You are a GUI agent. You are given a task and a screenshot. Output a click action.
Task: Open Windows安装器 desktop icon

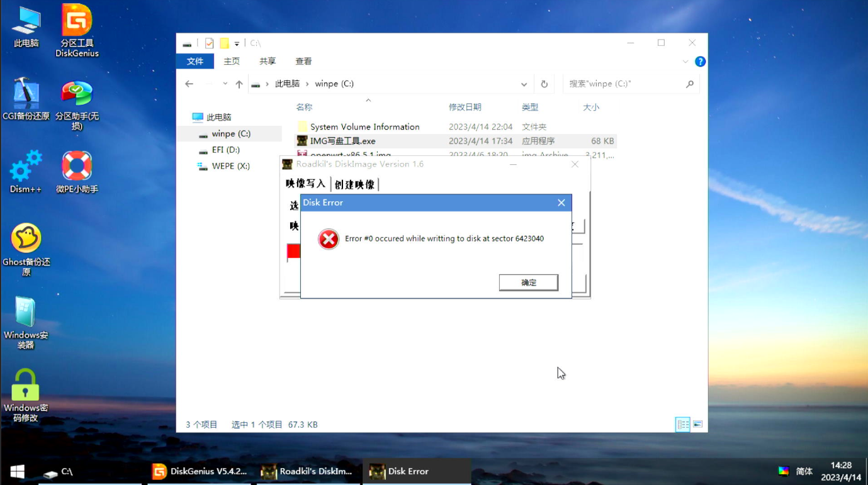point(26,323)
